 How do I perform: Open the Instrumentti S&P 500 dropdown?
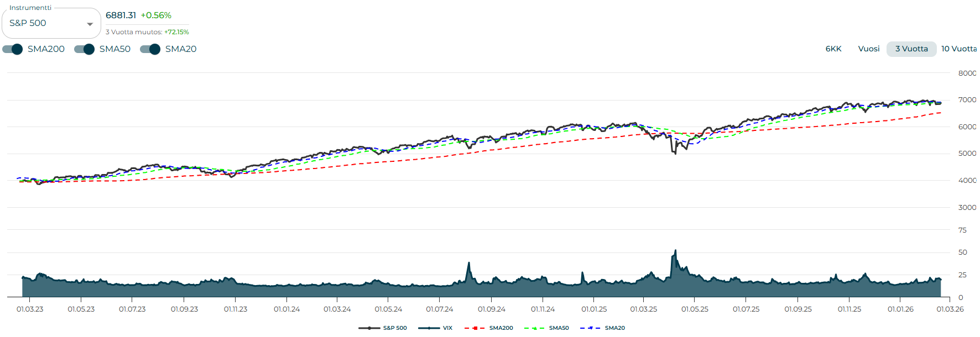pyautogui.click(x=44, y=23)
